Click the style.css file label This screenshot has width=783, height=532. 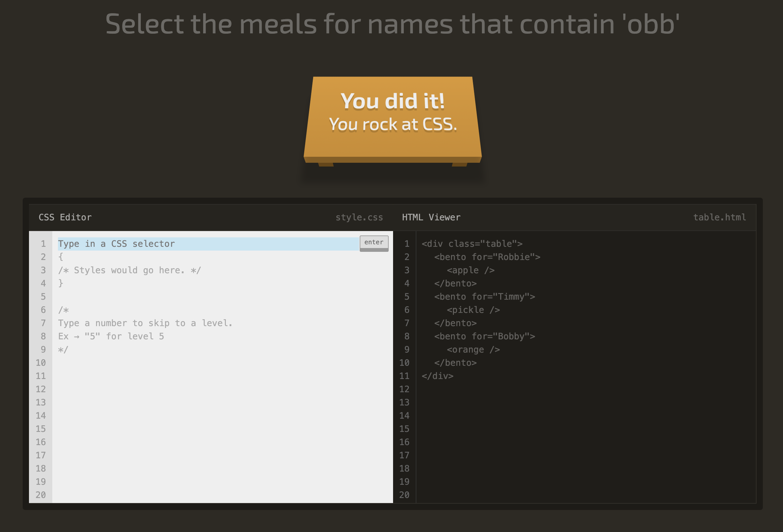(359, 217)
